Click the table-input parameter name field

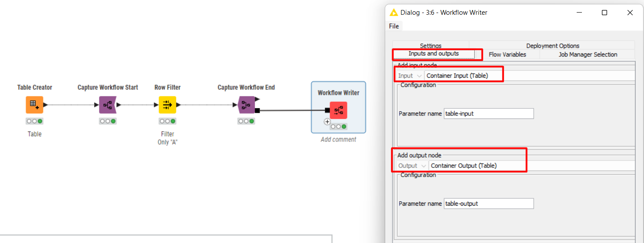pyautogui.click(x=489, y=114)
